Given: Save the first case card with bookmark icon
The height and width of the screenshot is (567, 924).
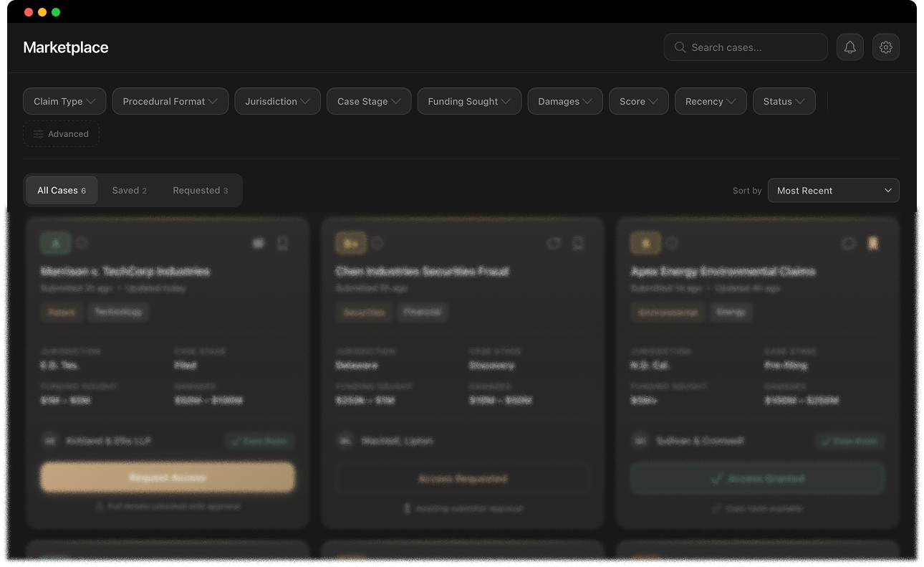Looking at the screenshot, I should [283, 244].
